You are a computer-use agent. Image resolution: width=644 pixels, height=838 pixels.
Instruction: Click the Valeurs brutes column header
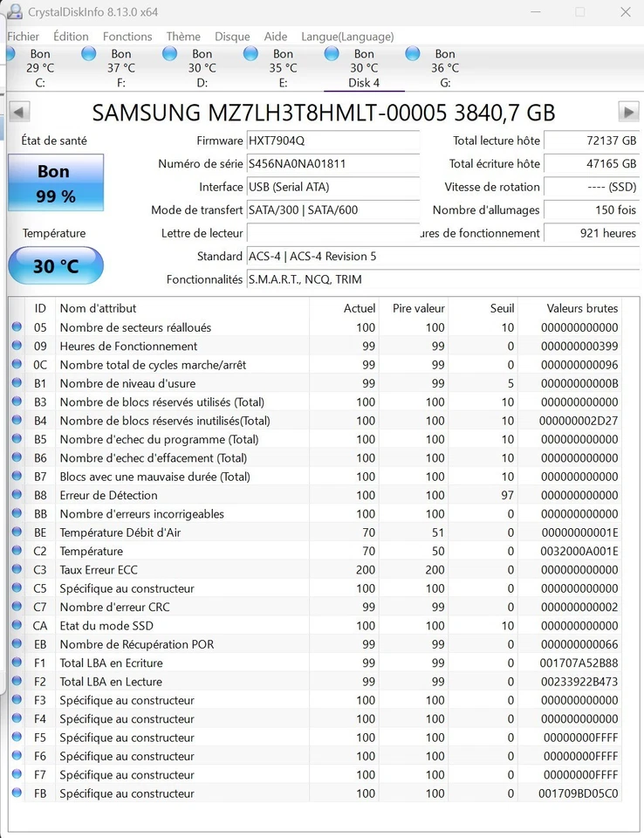click(x=570, y=308)
